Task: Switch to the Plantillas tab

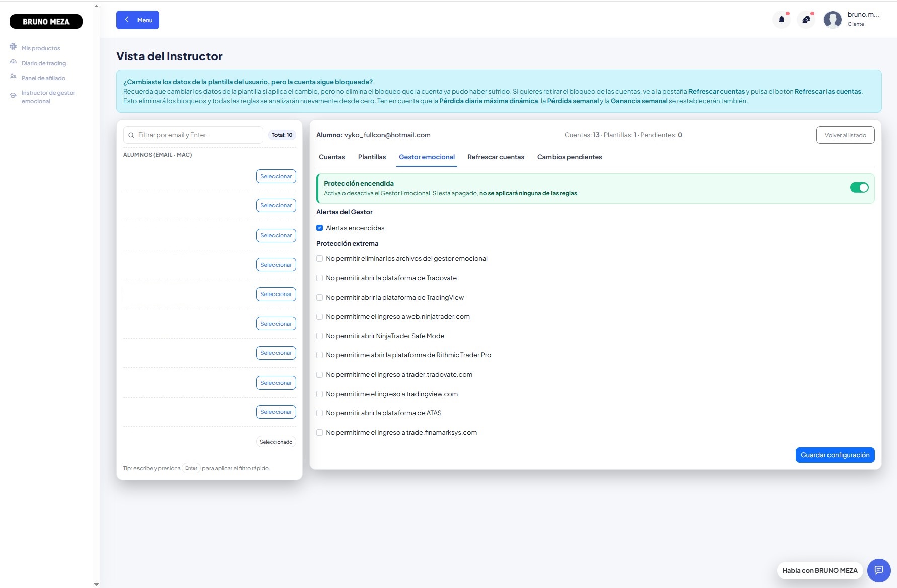Action: coord(372,157)
